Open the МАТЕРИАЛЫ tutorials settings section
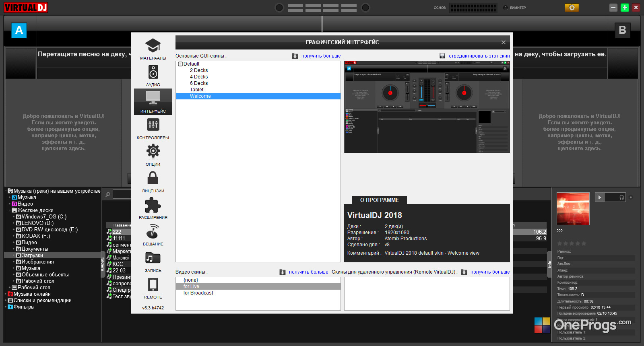Image resolution: width=644 pixels, height=346 pixels. 153,49
